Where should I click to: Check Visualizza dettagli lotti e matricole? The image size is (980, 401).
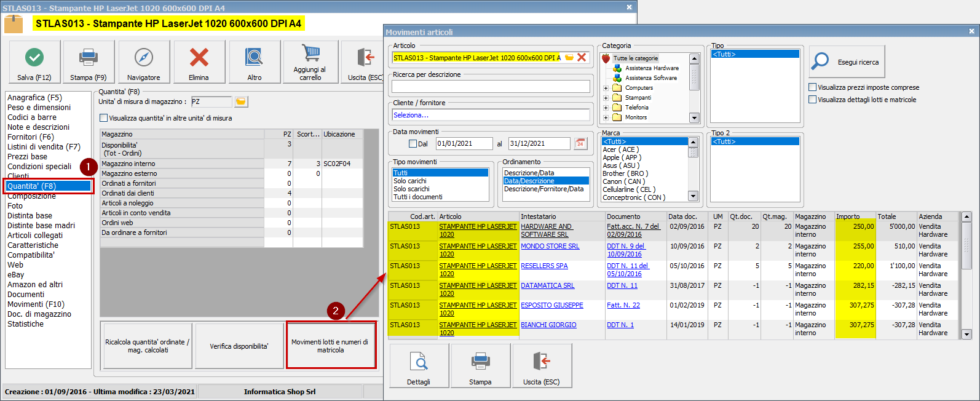813,100
